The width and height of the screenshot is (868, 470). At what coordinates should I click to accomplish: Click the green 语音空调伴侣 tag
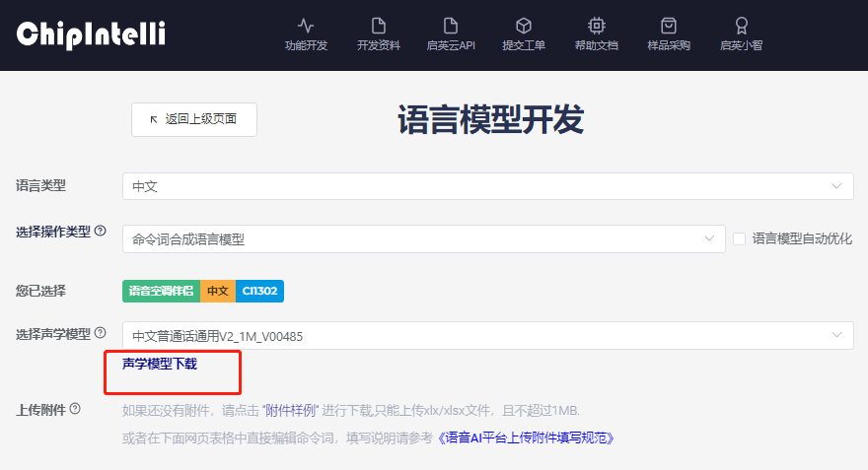coord(161,291)
